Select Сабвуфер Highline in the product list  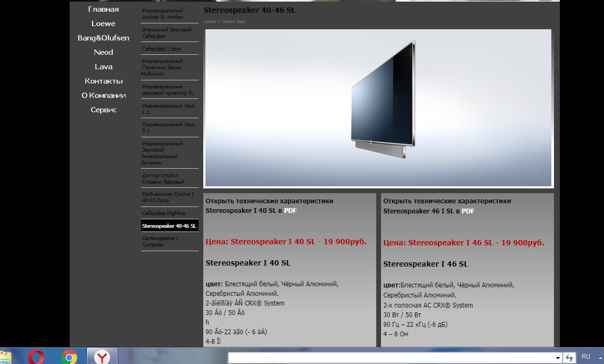[164, 213]
